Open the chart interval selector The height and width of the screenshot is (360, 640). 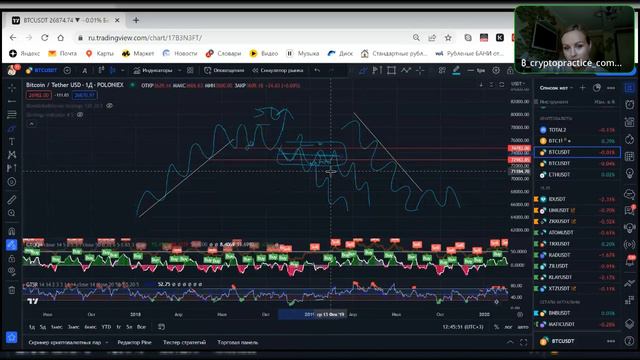pos(84,71)
